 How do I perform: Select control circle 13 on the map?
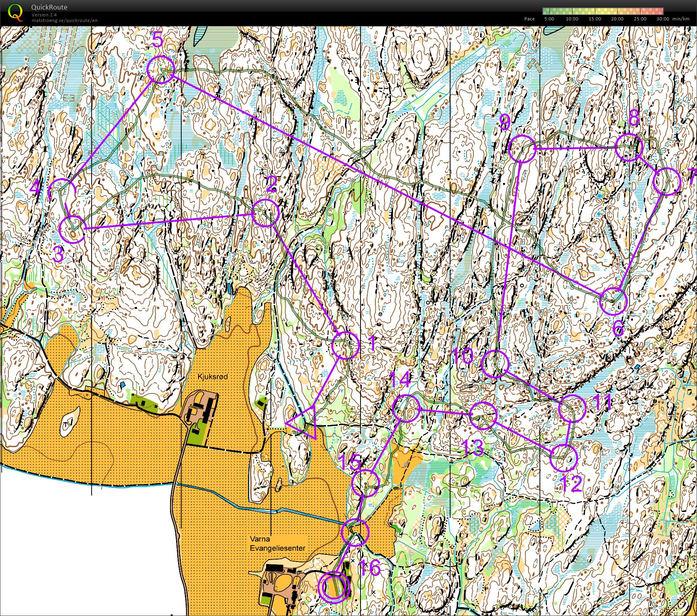pyautogui.click(x=483, y=415)
